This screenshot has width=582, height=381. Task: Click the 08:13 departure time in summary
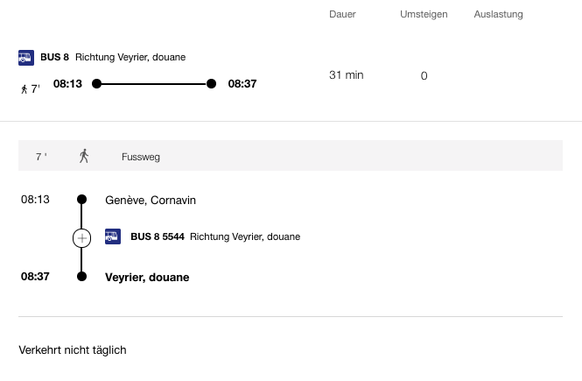pyautogui.click(x=68, y=84)
